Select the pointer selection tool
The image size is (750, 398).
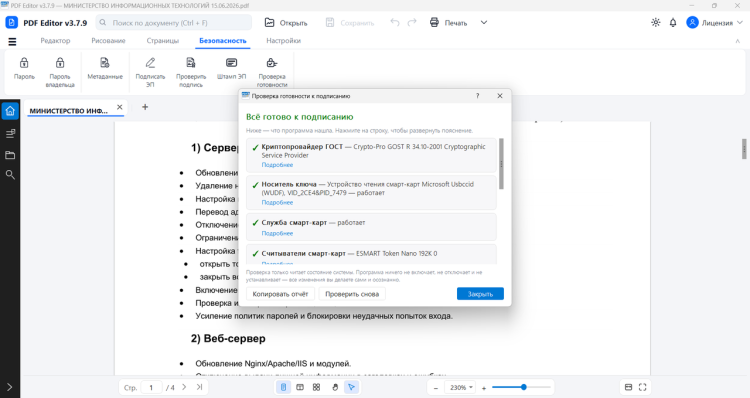(352, 387)
